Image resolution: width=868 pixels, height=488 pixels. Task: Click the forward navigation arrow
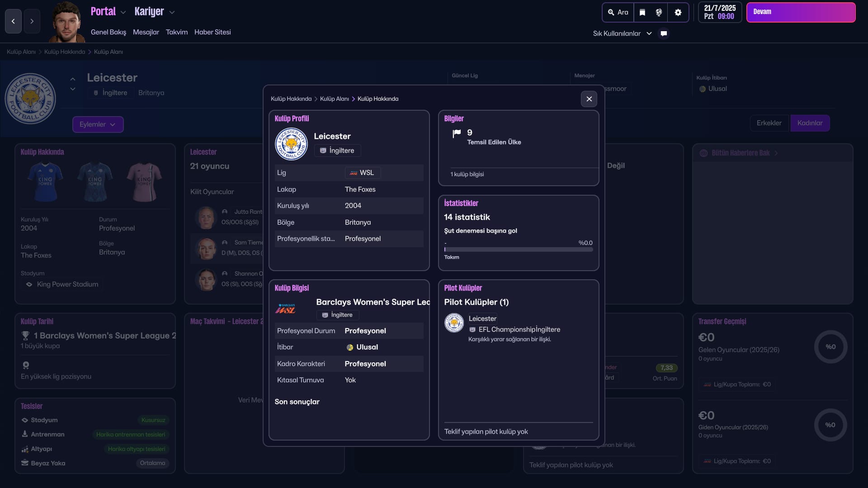pyautogui.click(x=32, y=21)
